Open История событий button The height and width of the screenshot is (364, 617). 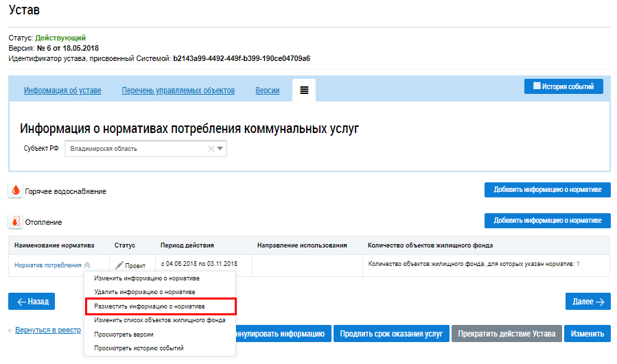click(x=563, y=86)
